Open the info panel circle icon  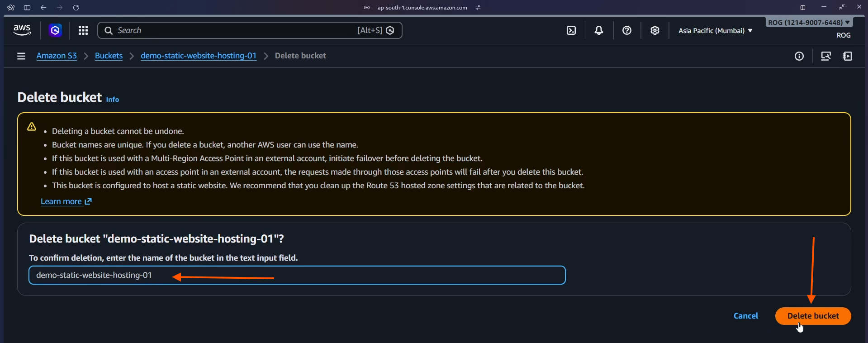pos(799,56)
